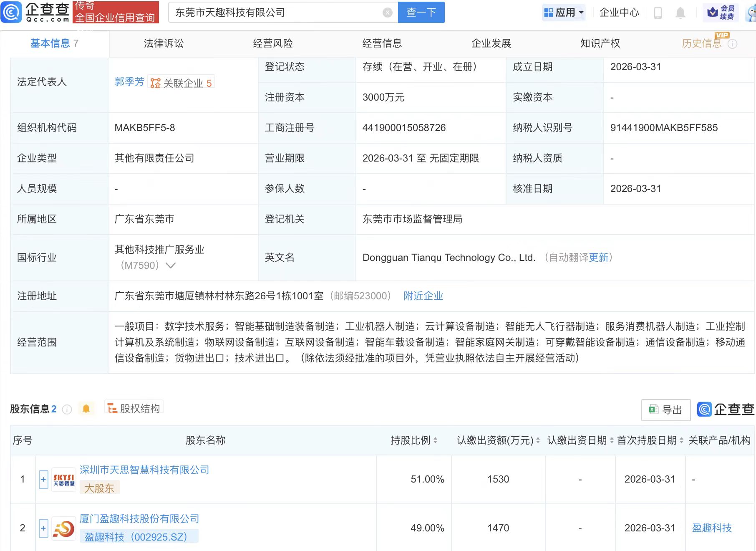Viewport: 756px width, 551px height.
Task: Click the shareholder info bell alert icon
Action: click(86, 409)
